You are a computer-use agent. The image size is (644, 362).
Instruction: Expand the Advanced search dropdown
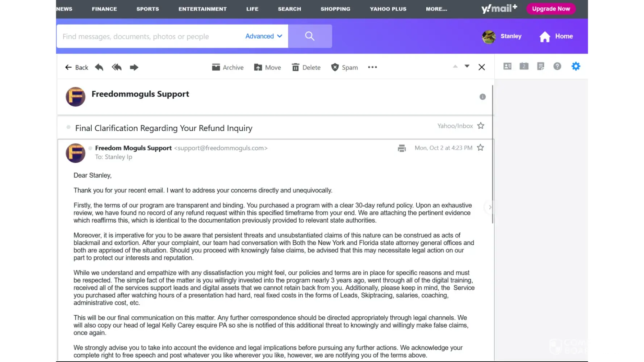coord(263,36)
